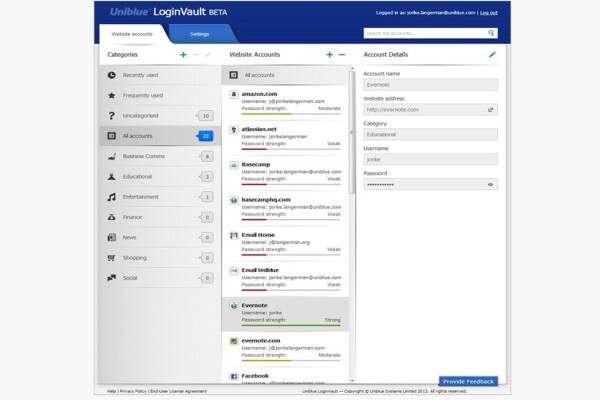
Task: Click the evernote.com account favicon
Action: tap(233, 341)
